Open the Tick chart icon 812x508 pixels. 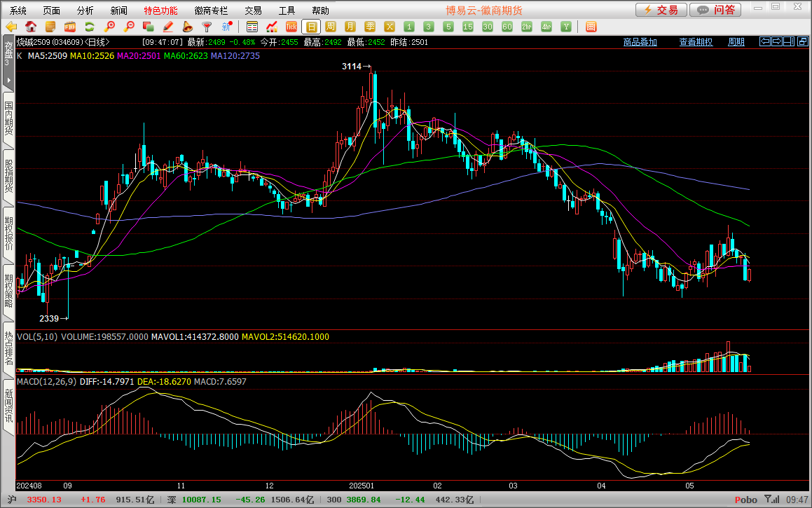[291, 27]
